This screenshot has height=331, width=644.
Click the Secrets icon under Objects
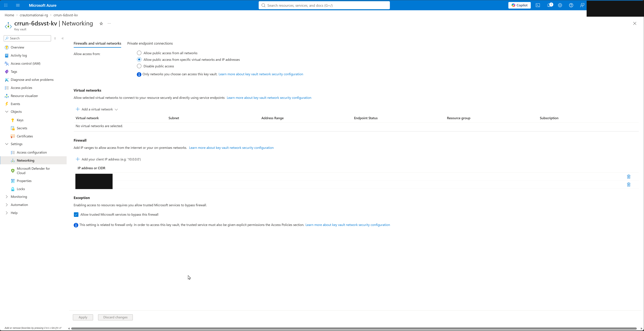pyautogui.click(x=13, y=128)
